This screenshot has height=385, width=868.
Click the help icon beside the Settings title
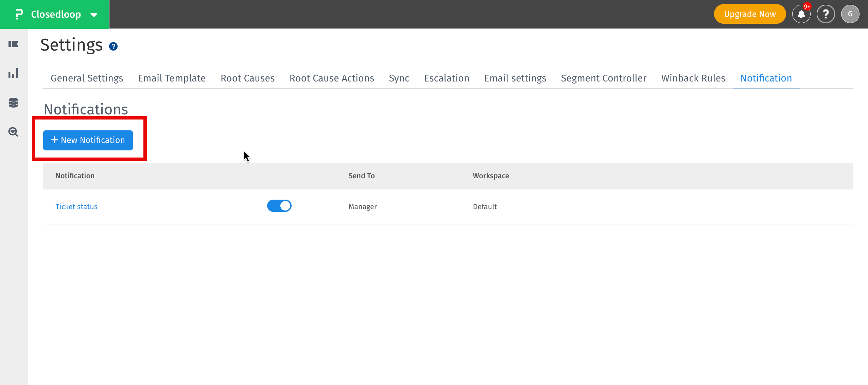[x=113, y=46]
